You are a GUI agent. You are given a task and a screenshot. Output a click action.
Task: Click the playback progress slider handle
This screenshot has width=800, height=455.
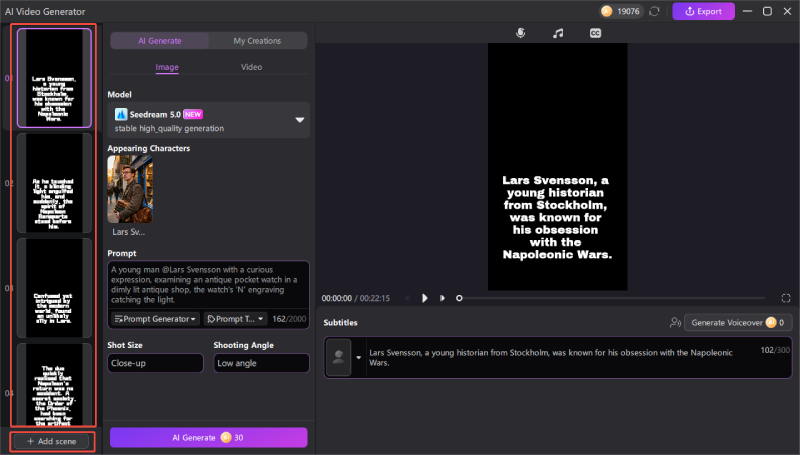[460, 298]
